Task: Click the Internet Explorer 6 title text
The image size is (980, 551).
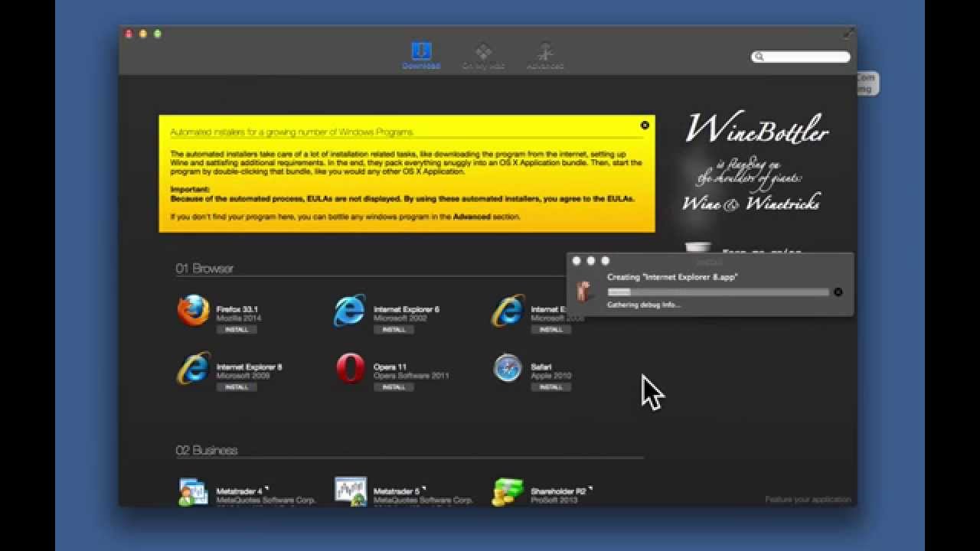Action: tap(407, 310)
